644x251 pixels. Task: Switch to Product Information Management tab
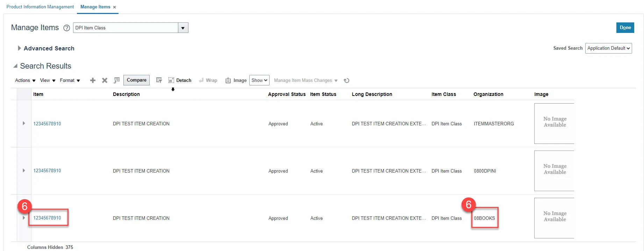(x=40, y=7)
